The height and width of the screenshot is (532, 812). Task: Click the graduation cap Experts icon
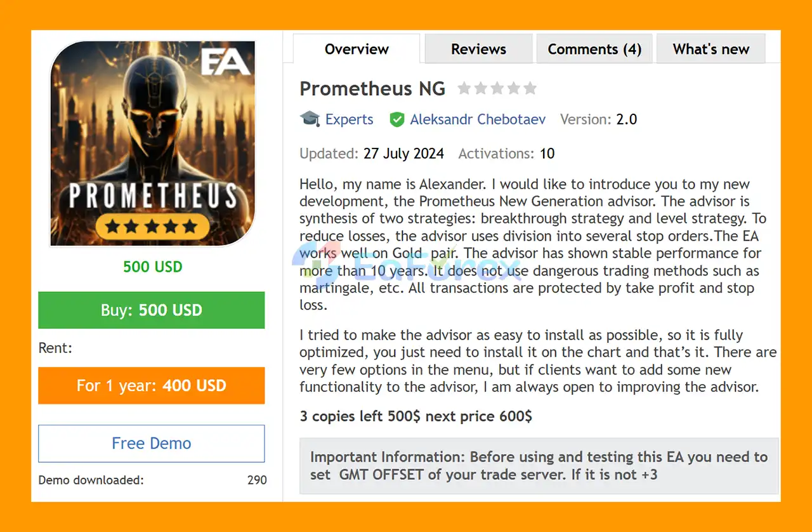(310, 119)
